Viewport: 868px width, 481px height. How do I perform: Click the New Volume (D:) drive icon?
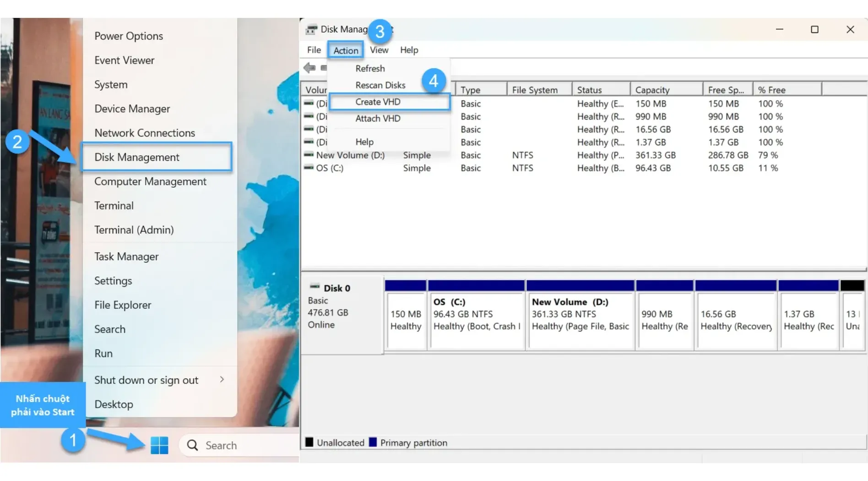pyautogui.click(x=309, y=155)
